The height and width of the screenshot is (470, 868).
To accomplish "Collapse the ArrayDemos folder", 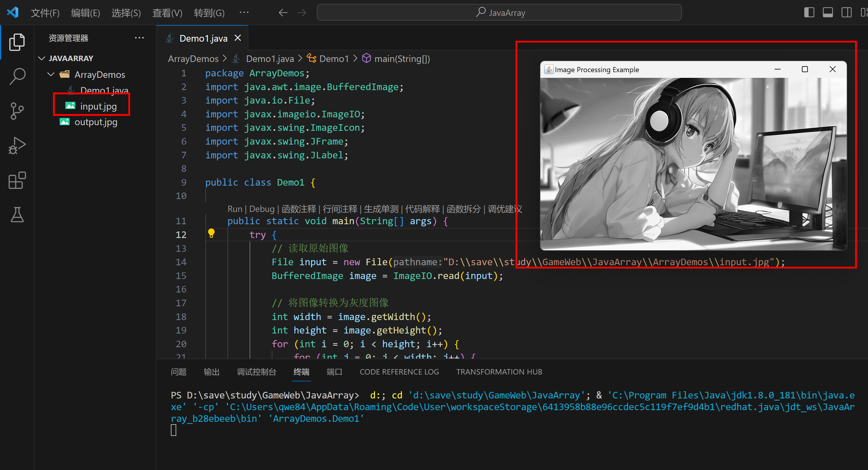I will pyautogui.click(x=51, y=74).
